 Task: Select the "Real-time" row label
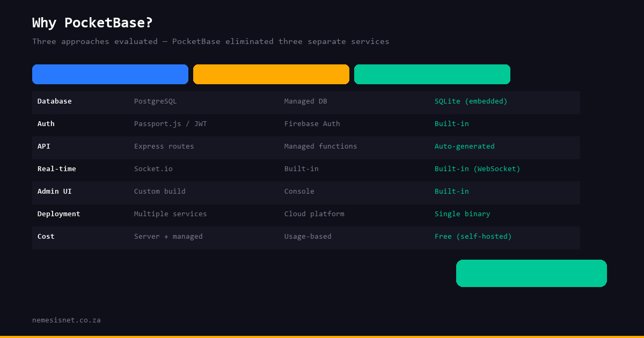coord(57,168)
